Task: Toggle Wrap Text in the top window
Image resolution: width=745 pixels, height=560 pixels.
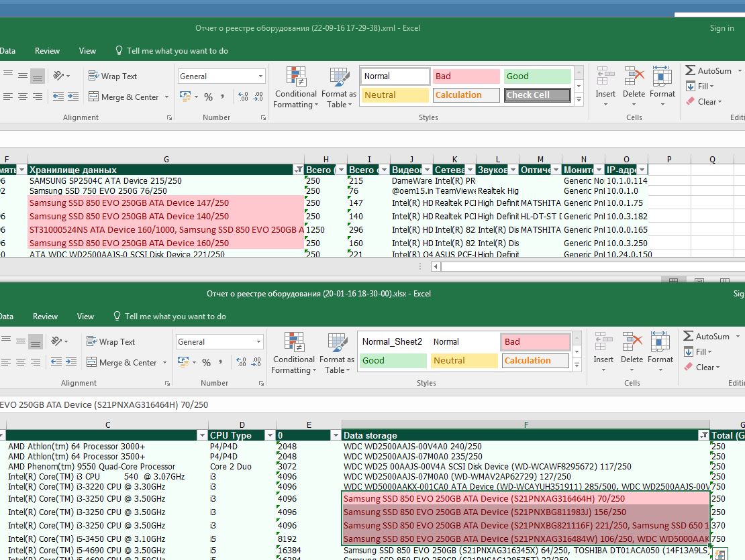Action: coord(111,76)
